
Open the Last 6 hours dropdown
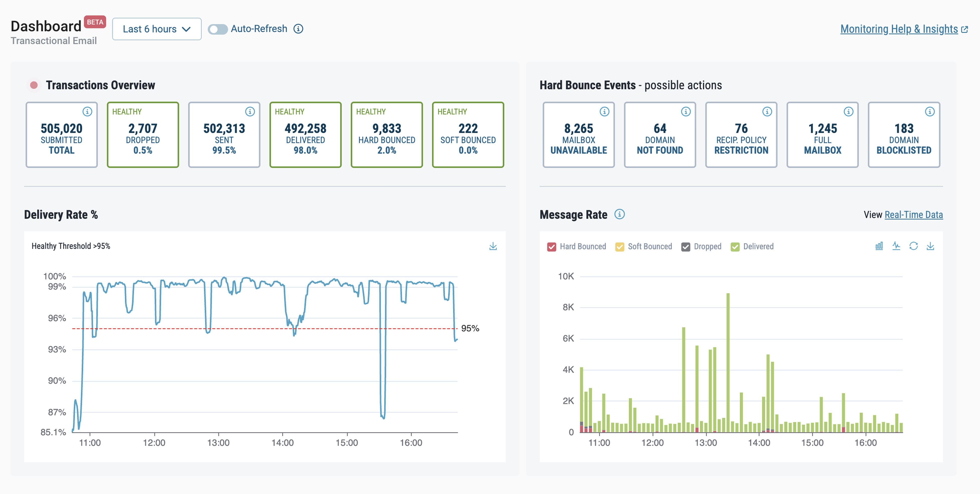[156, 29]
